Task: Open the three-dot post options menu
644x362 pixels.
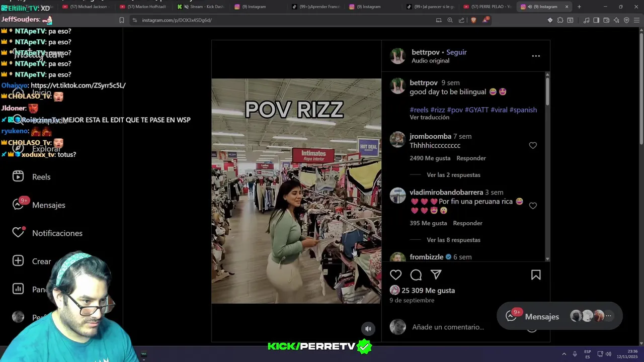Action: point(536,56)
